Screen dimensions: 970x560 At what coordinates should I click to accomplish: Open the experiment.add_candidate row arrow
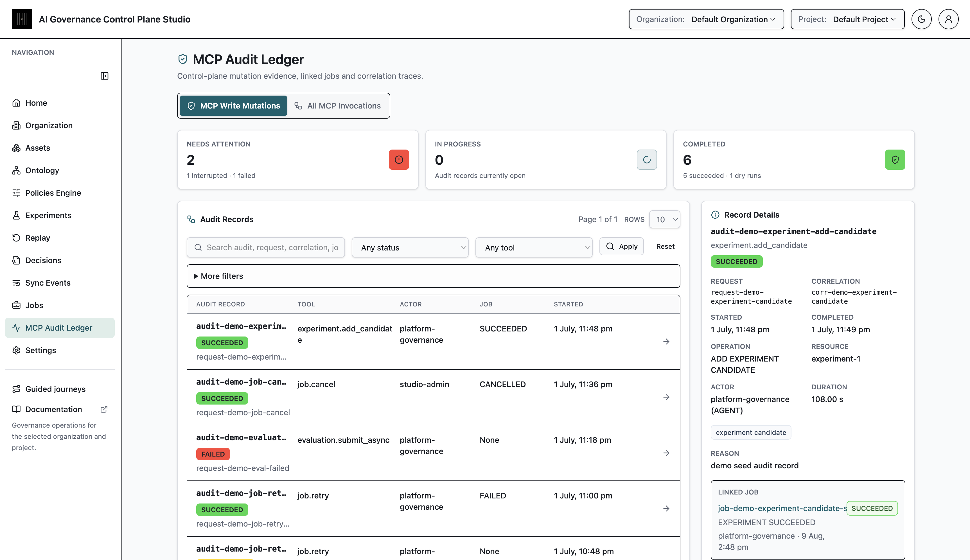[x=666, y=342]
